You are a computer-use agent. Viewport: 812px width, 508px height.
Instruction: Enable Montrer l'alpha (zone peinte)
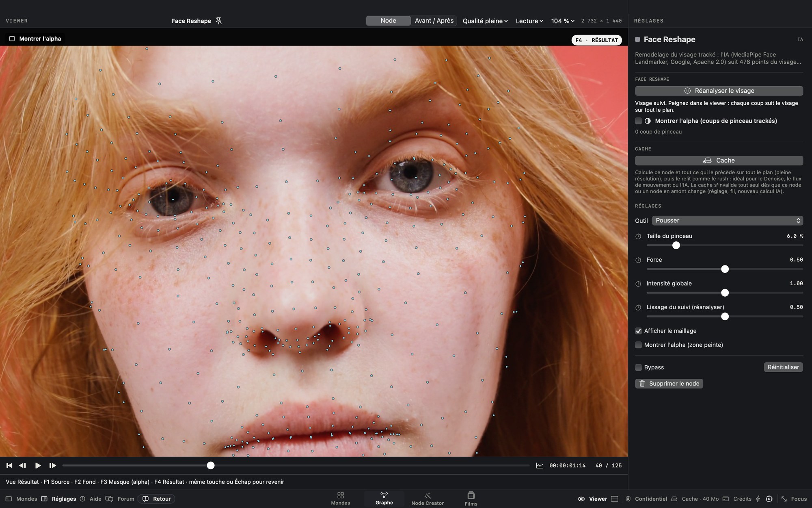tap(638, 345)
